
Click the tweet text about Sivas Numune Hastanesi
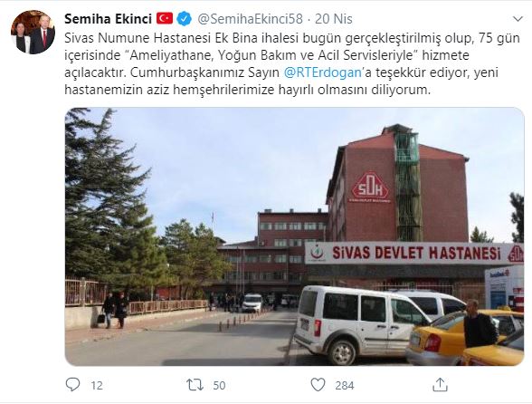pyautogui.click(x=291, y=64)
